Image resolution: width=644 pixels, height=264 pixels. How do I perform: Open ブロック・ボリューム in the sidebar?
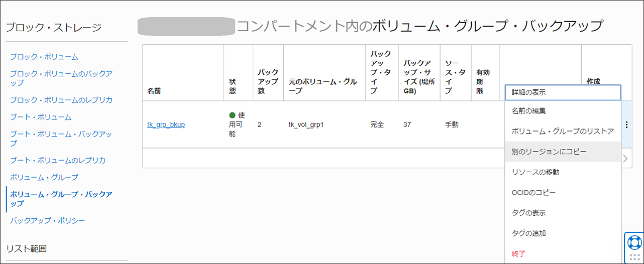tap(44, 57)
